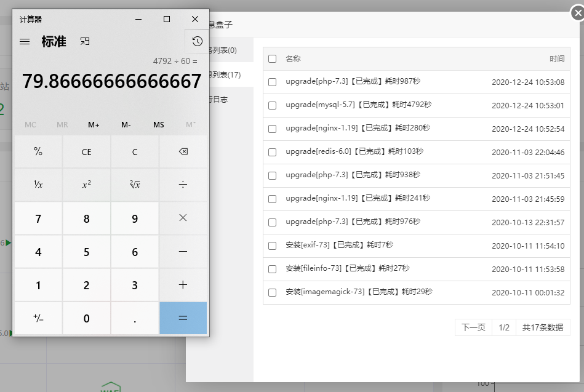Click the MS memory store button
Screen dimensions: 584x392
click(x=159, y=125)
